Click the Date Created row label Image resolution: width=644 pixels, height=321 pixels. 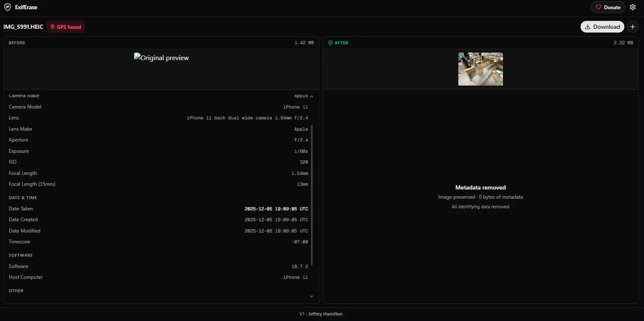[23, 220]
